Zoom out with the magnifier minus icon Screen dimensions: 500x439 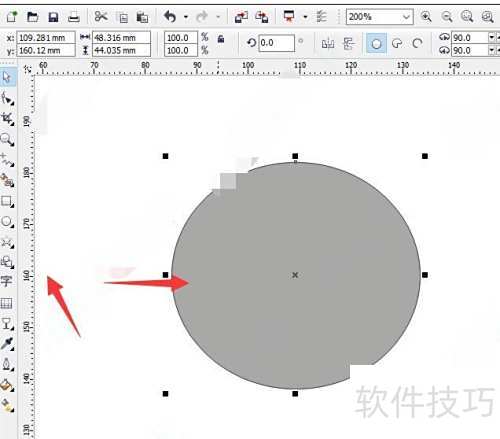point(447,16)
